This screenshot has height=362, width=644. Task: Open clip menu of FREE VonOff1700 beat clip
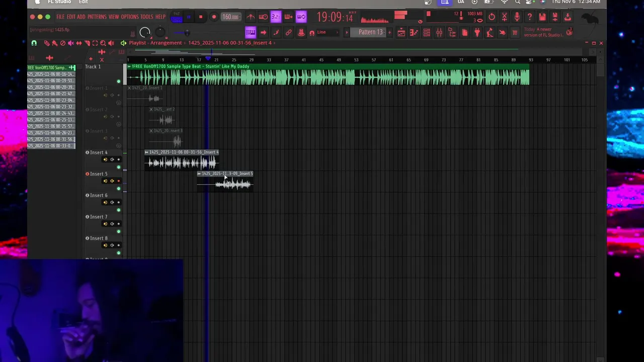click(x=129, y=66)
